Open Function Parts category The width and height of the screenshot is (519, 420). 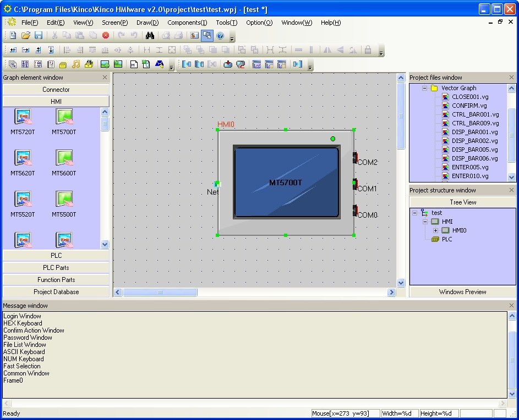click(x=56, y=280)
